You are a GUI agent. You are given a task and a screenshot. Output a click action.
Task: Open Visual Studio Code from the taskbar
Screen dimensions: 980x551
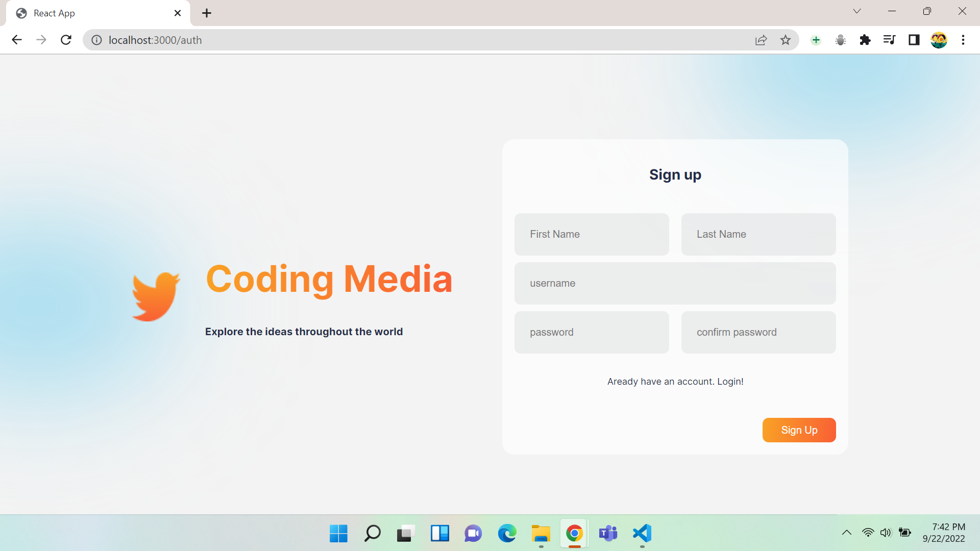[x=642, y=534]
